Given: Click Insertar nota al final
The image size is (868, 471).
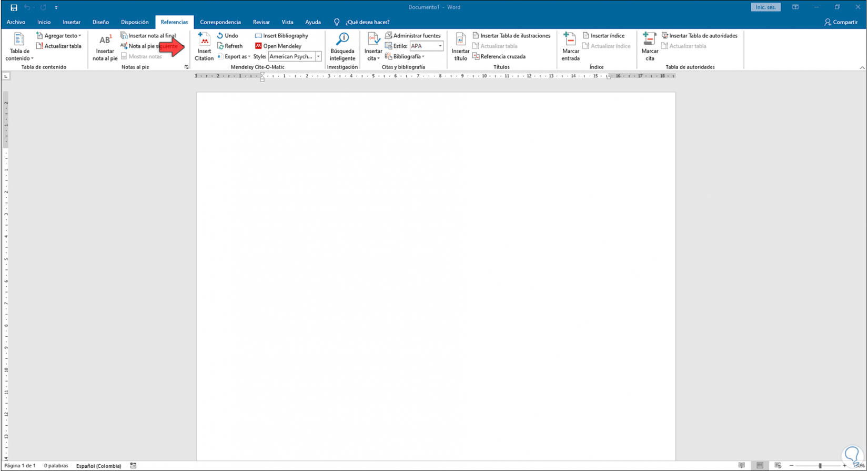Looking at the screenshot, I should point(148,36).
